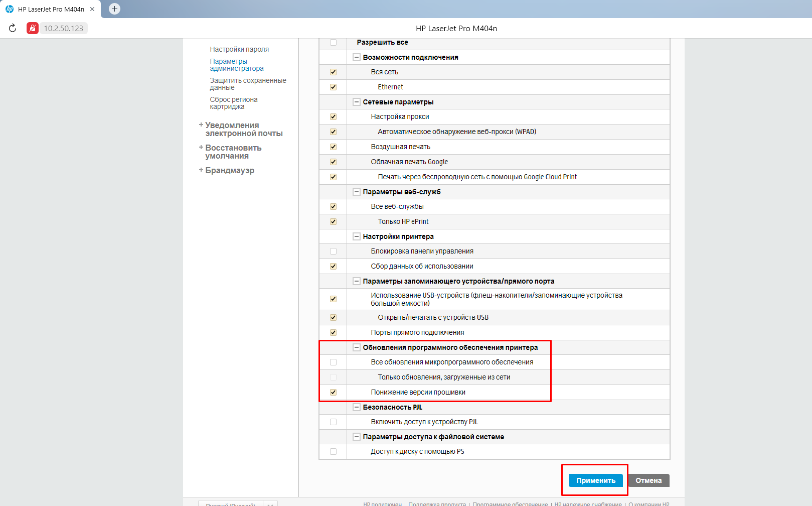Toggle the "Разрешить все" checkbox
812x506 pixels.
334,43
